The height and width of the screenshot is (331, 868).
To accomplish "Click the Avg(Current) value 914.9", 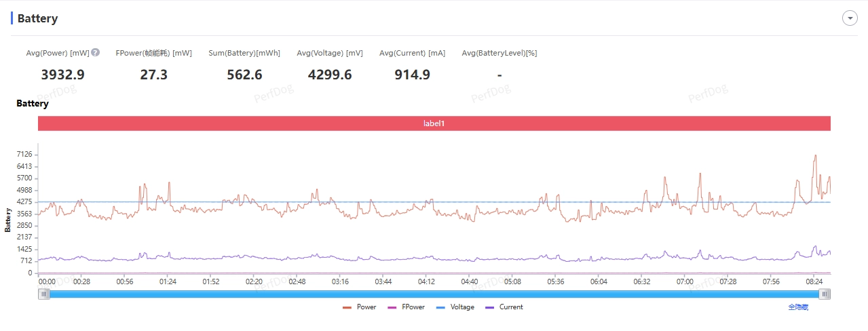I will (413, 75).
